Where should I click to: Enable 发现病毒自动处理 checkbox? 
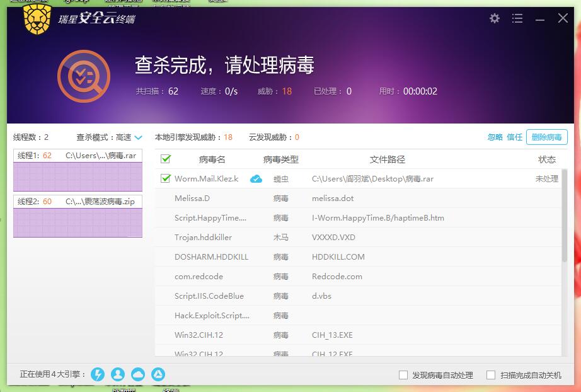(x=403, y=375)
